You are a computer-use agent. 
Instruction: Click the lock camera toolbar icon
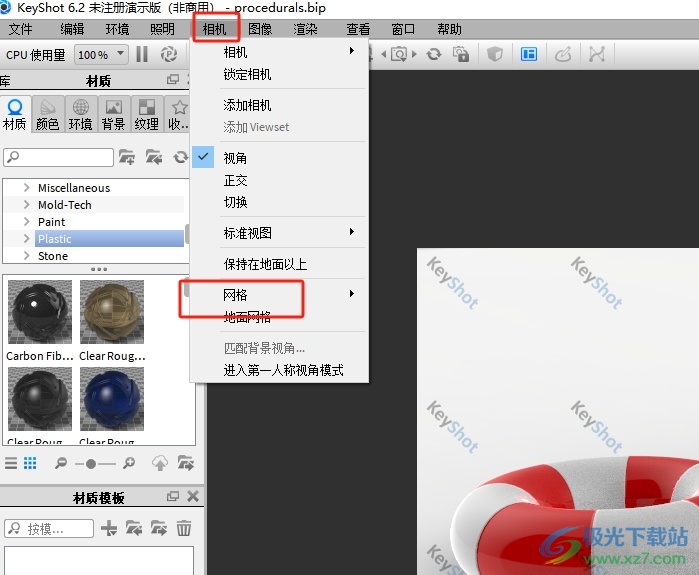point(461,54)
